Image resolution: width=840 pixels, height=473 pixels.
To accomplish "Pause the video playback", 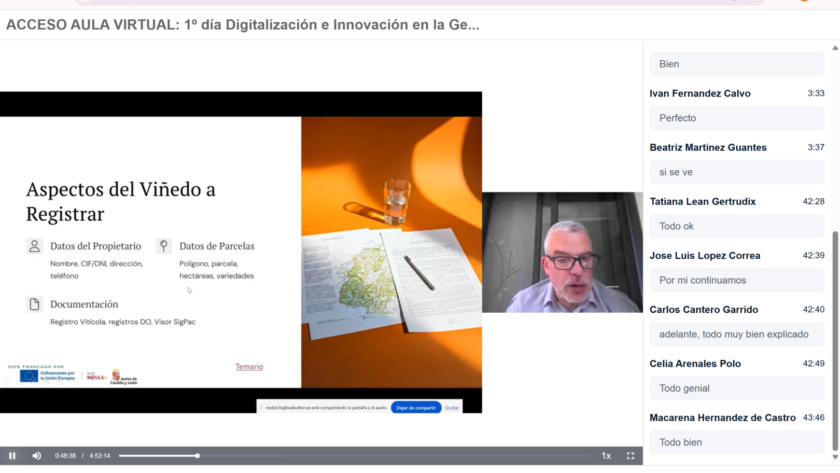I will [12, 455].
